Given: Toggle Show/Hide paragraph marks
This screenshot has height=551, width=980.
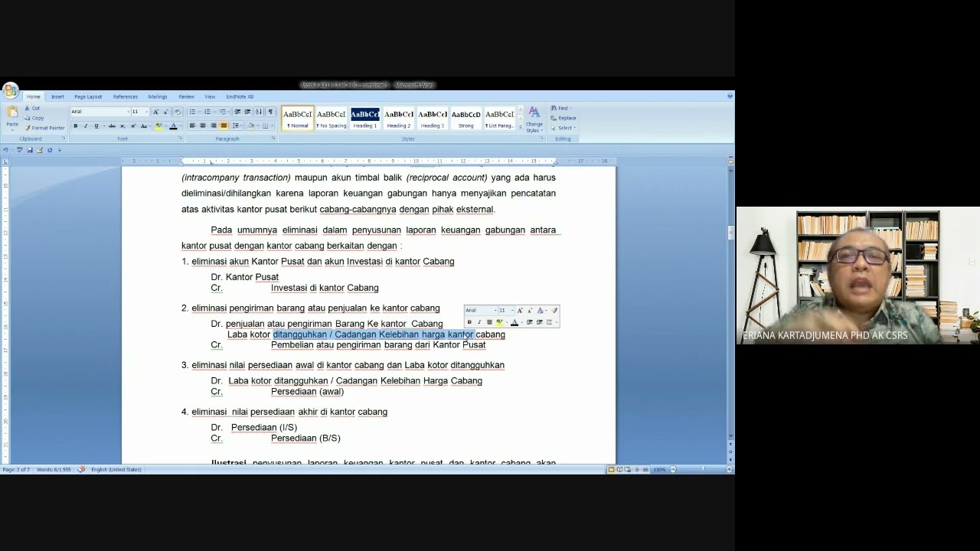Looking at the screenshot, I should pyautogui.click(x=270, y=112).
